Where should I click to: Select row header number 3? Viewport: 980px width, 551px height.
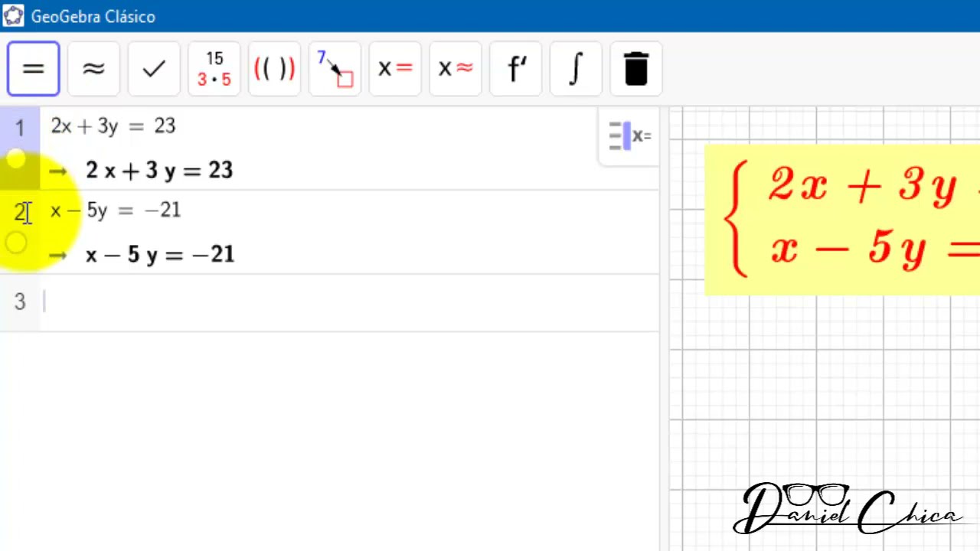coord(19,302)
